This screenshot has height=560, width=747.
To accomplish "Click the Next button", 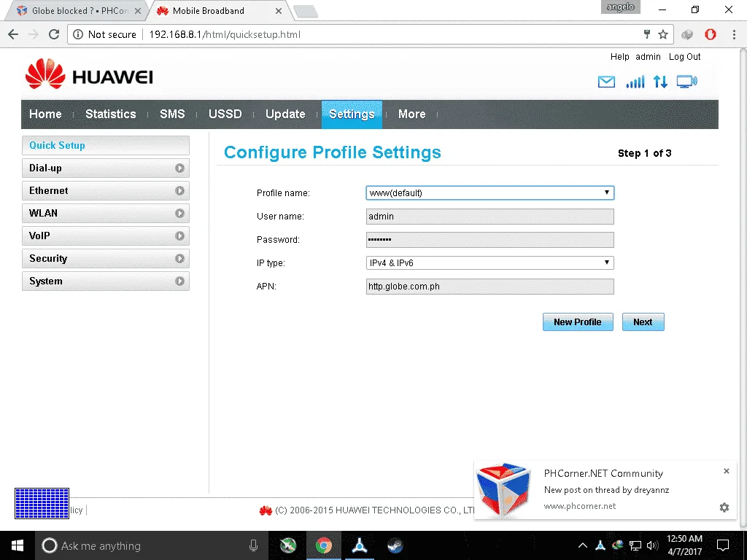I will click(x=643, y=322).
